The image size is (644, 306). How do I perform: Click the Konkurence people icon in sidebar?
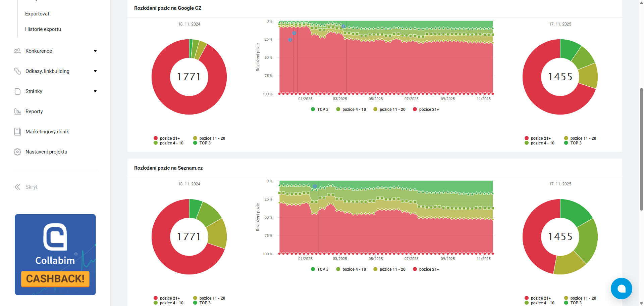point(17,51)
